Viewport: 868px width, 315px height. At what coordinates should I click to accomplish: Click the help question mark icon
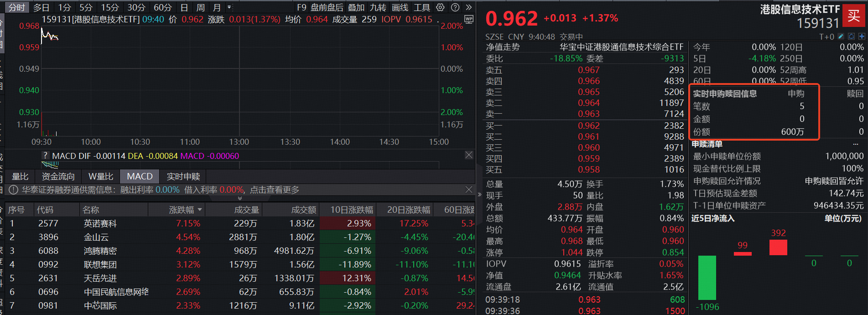tap(455, 7)
